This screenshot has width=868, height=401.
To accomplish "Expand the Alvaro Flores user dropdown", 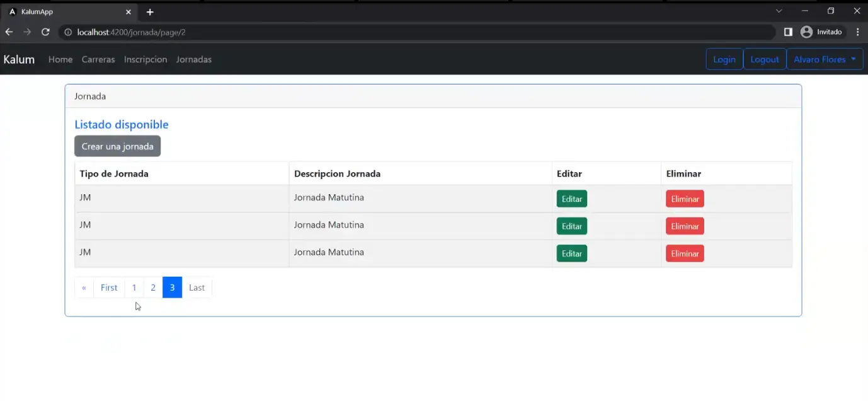I will tap(825, 59).
